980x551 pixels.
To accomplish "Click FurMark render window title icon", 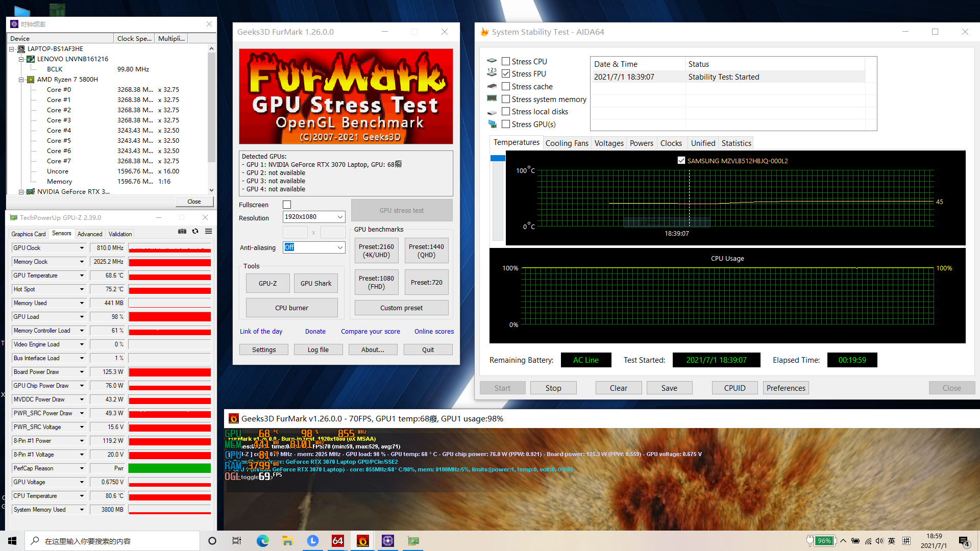I will pos(234,418).
